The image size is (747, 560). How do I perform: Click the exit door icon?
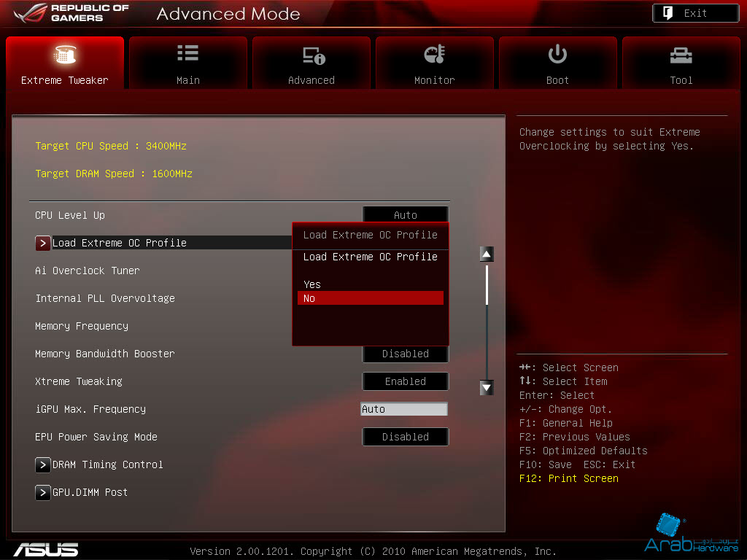tap(668, 13)
